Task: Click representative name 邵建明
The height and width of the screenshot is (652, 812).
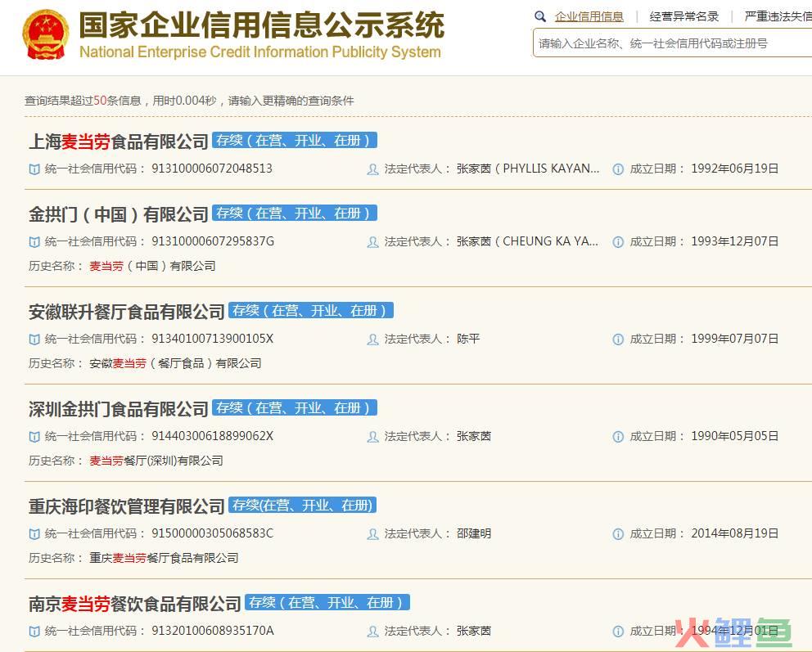Action: point(473,533)
